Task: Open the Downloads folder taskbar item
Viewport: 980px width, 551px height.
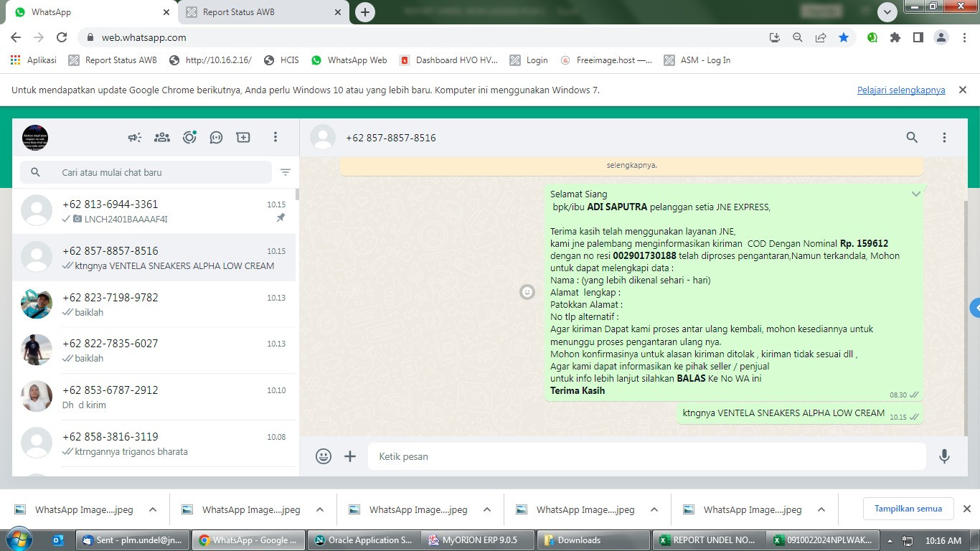Action: pos(593,540)
